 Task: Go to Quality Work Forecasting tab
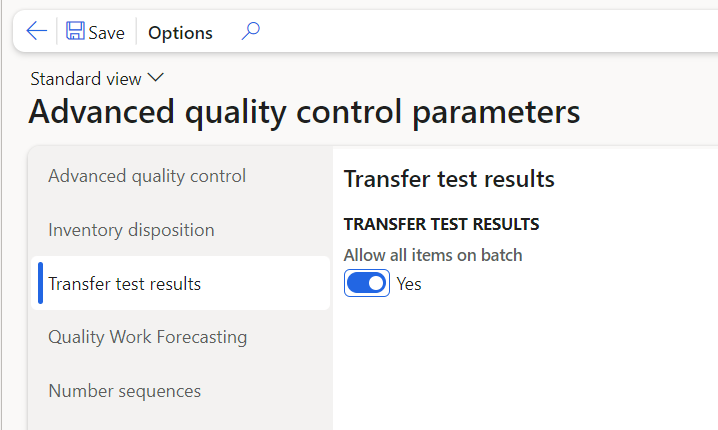point(147,337)
